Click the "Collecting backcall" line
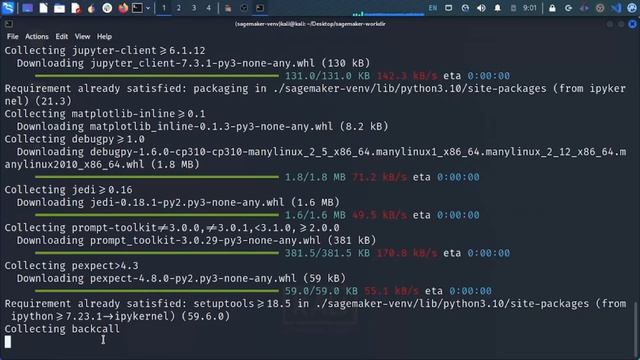Image resolution: width=640 pixels, height=360 pixels. coord(62,329)
